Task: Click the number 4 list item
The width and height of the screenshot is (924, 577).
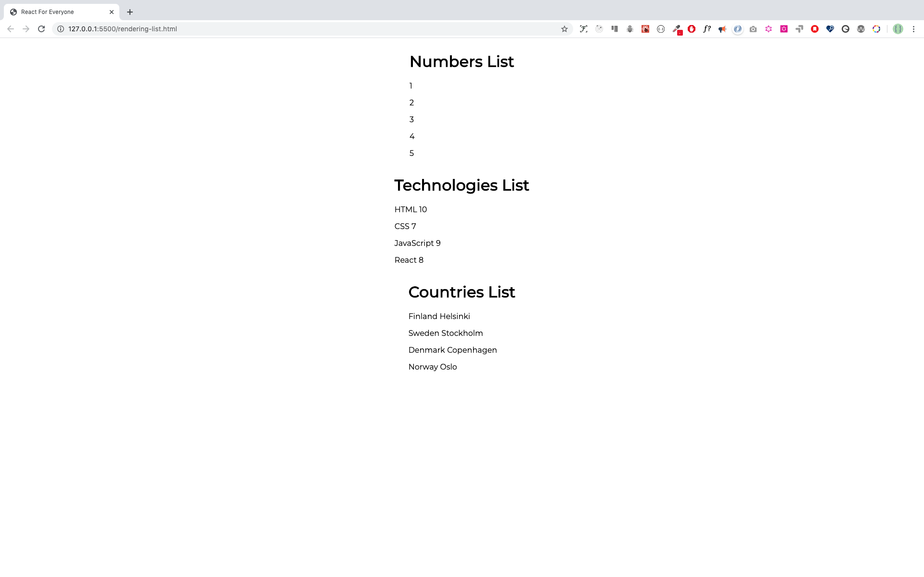Action: [412, 136]
